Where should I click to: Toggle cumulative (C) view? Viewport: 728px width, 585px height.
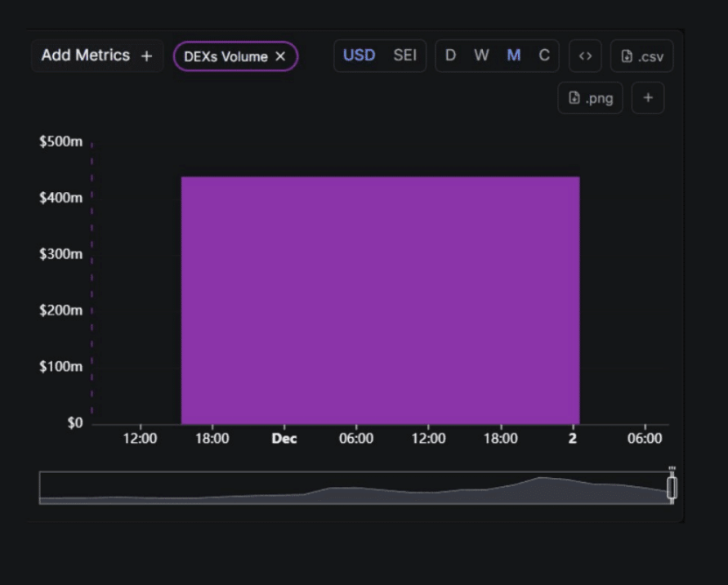tap(544, 56)
